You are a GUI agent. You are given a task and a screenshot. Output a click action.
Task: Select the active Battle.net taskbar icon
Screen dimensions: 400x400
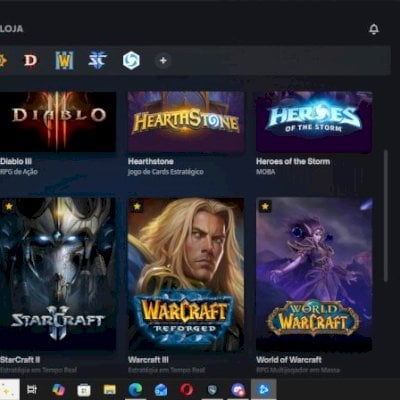[264, 389]
